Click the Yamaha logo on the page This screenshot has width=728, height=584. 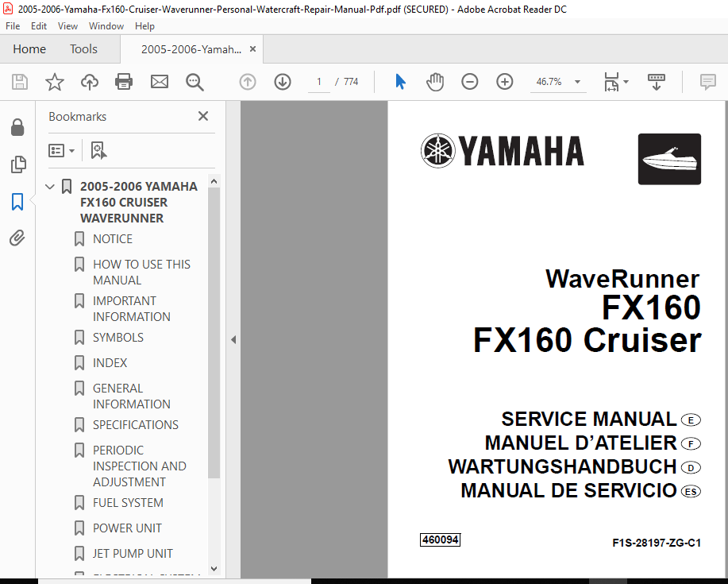502,151
